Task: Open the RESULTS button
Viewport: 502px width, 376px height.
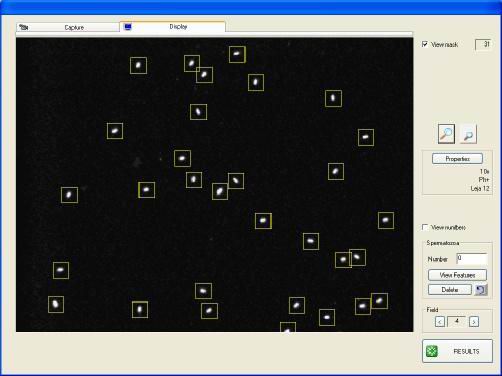Action: [457, 351]
